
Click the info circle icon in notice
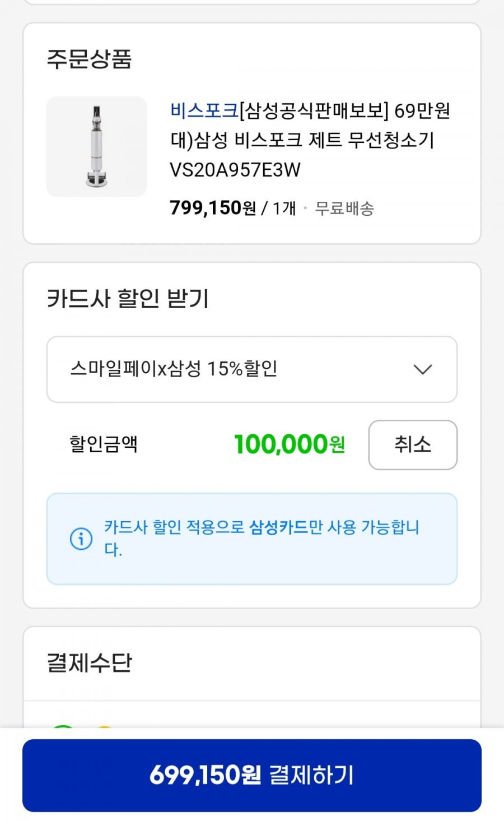(81, 539)
